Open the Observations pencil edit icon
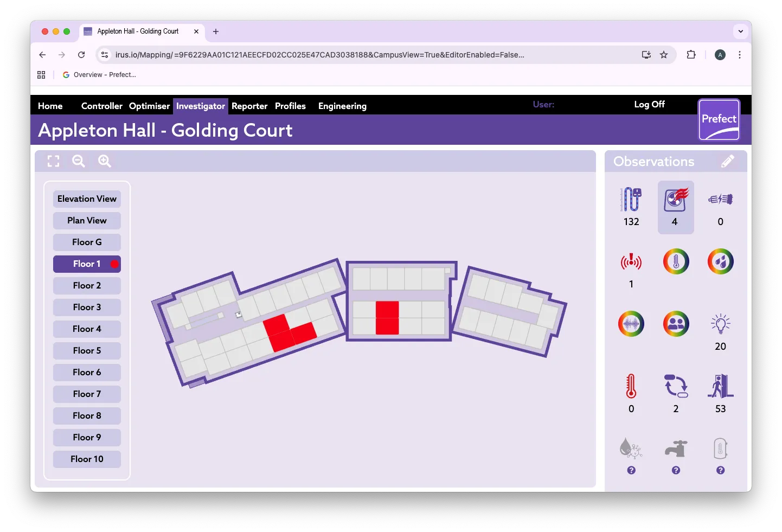This screenshot has width=782, height=532. (727, 161)
